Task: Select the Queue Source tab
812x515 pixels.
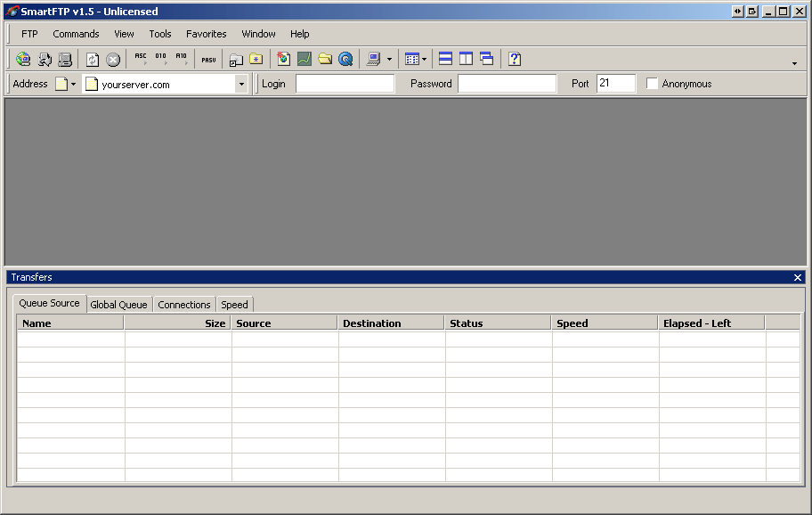Action: coord(49,303)
